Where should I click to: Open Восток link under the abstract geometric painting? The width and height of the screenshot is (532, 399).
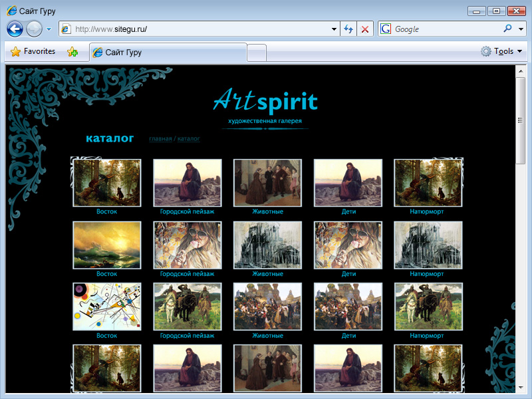[x=106, y=336]
